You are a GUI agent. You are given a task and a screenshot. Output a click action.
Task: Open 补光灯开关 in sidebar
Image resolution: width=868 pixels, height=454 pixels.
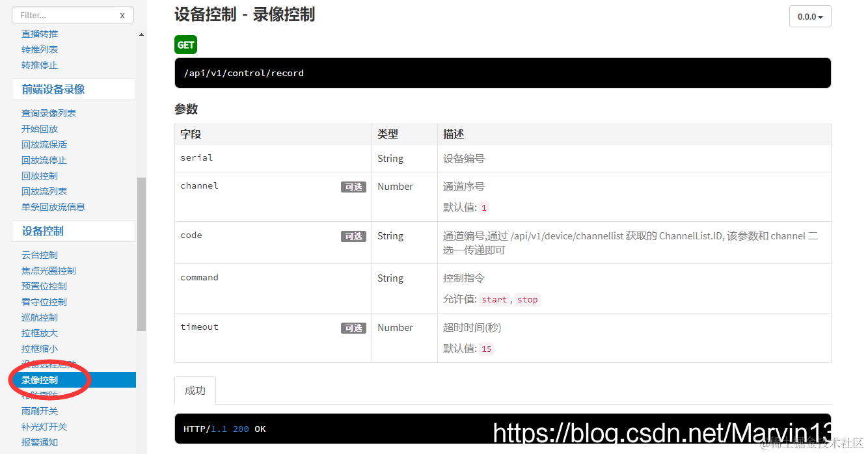coord(44,427)
